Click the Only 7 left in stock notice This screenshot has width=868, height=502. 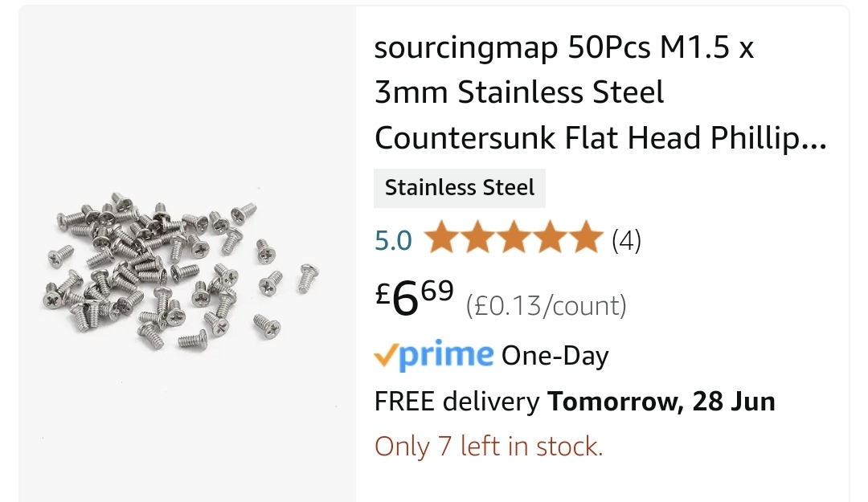(x=489, y=446)
